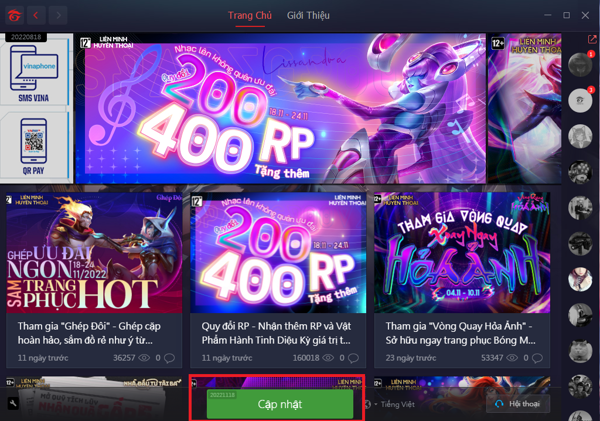
Task: Go back with the left arrow
Action: pyautogui.click(x=36, y=15)
